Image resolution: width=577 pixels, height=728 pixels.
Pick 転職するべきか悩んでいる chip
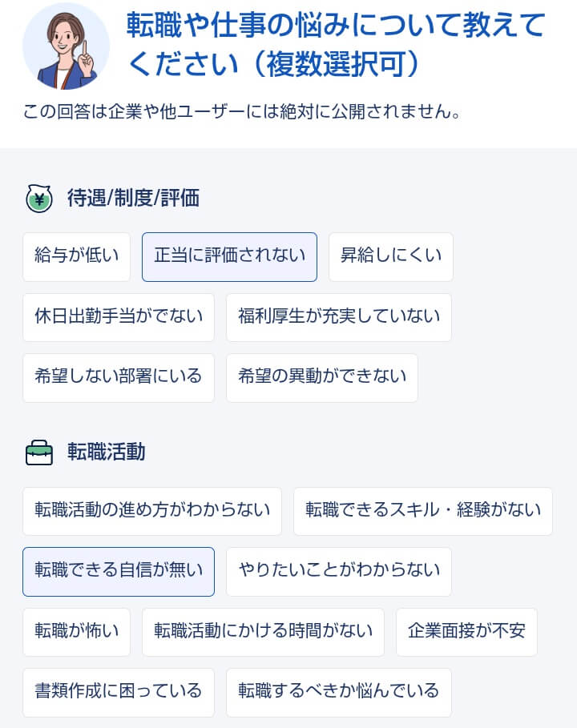click(x=338, y=692)
